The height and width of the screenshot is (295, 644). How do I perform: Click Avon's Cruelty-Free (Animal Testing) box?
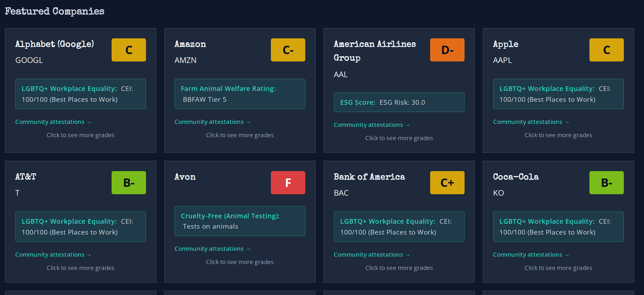tap(240, 221)
